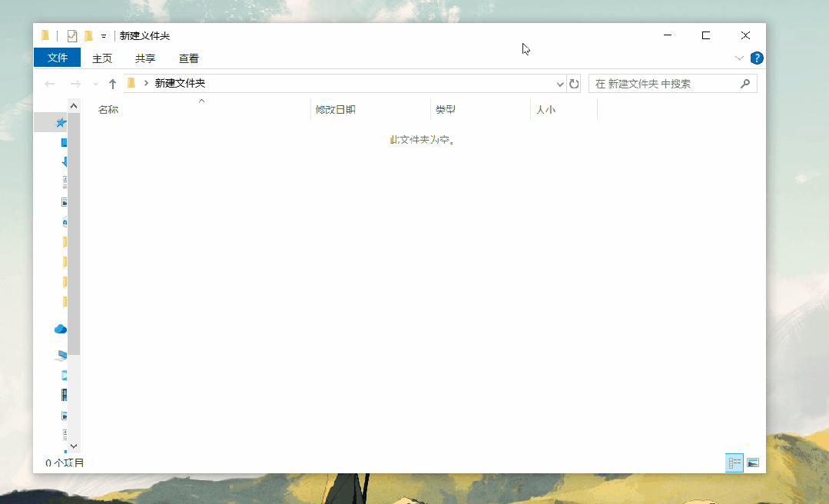Click the Properties checkmark icon in title bar

pos(71,35)
